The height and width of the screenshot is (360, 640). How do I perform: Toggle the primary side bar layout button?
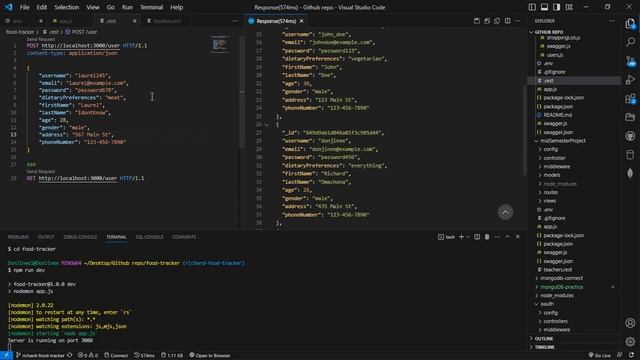click(x=532, y=7)
